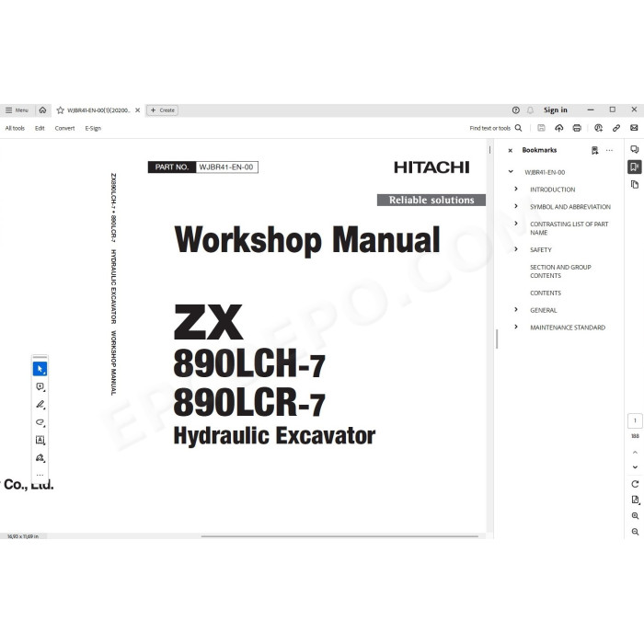Go to previous page up arrow
The image size is (644, 644).
click(x=635, y=453)
